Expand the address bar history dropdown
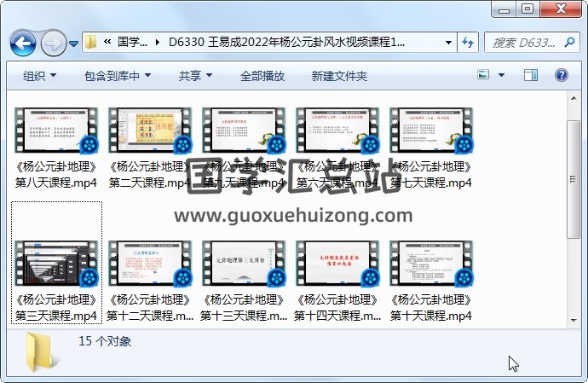The width and height of the screenshot is (588, 383). tap(449, 42)
